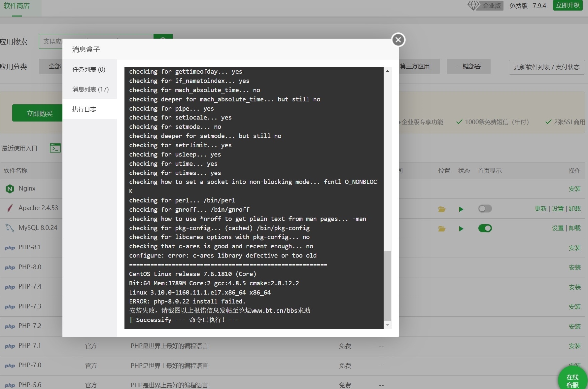Image resolution: width=588 pixels, height=389 pixels.
Task: Close the message box dialog
Action: pos(398,40)
